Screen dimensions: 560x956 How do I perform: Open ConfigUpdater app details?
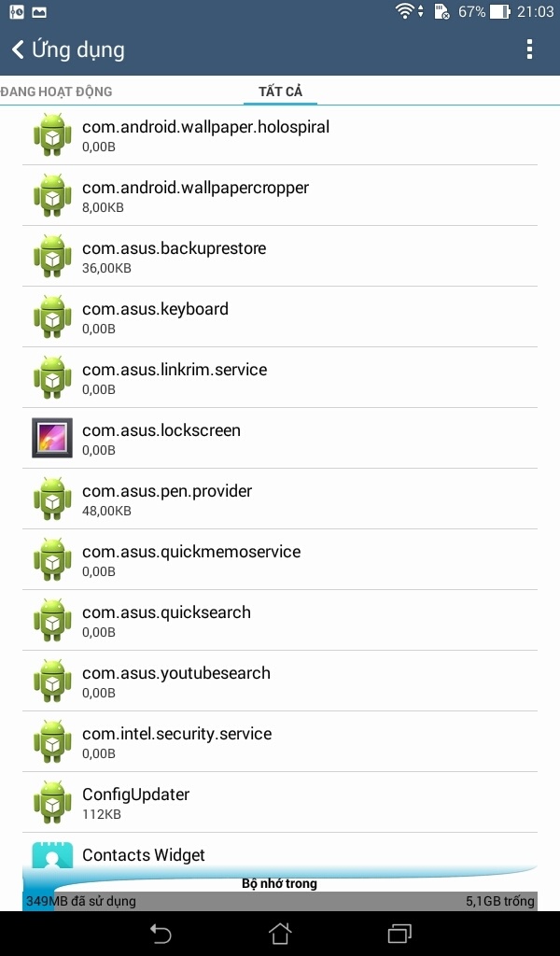click(280, 802)
